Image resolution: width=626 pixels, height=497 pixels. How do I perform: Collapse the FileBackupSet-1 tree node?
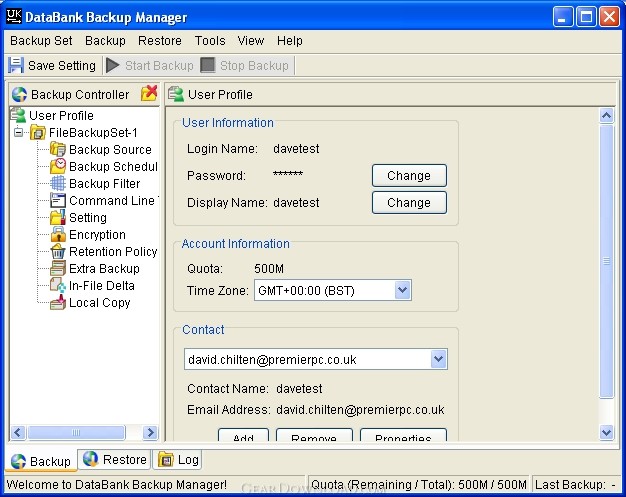tap(18, 132)
